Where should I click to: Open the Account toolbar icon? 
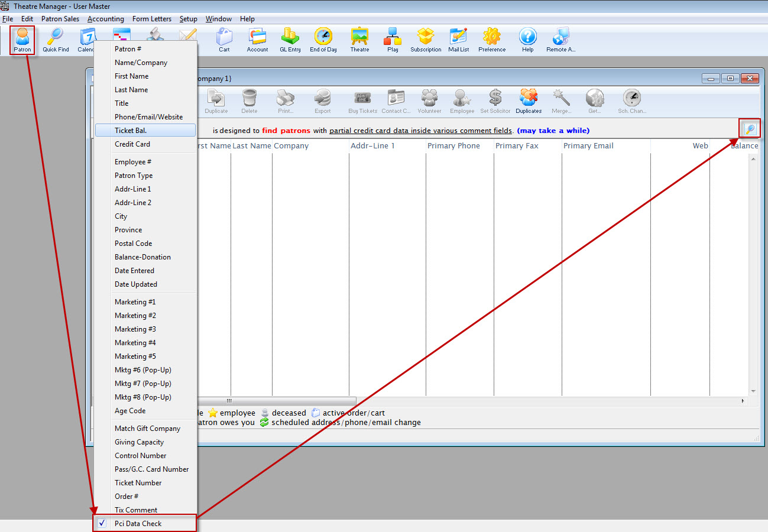coord(257,40)
